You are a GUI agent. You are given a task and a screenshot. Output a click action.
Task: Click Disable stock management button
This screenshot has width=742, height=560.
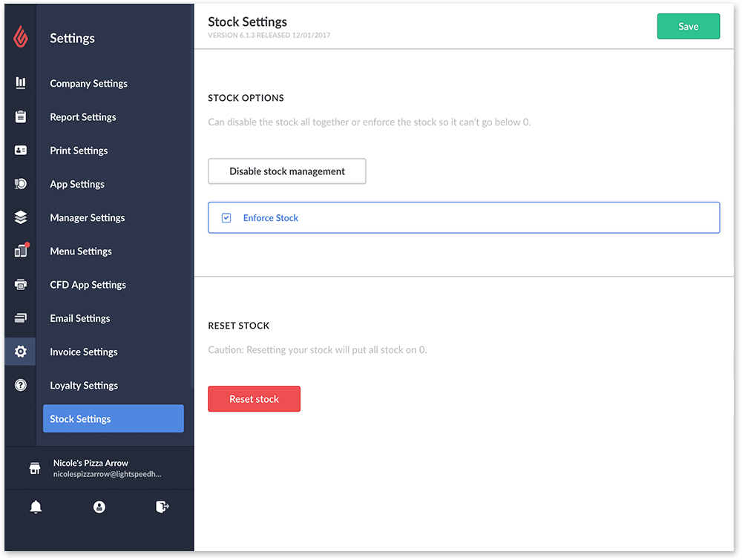point(286,171)
